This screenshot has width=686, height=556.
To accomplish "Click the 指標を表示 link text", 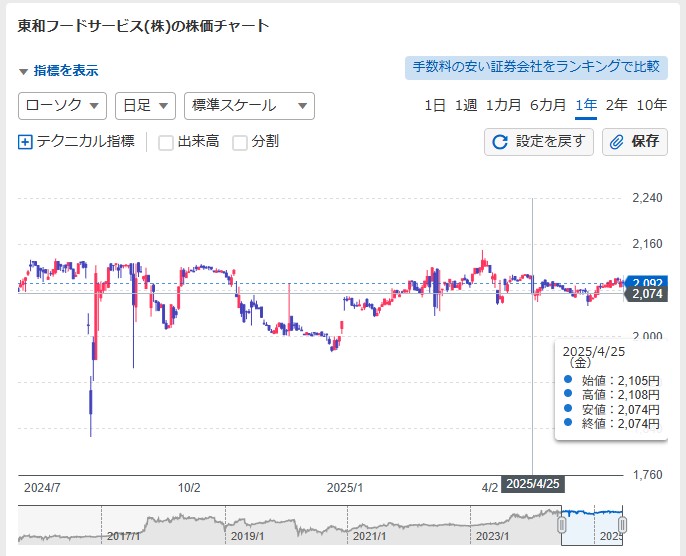I will 66,71.
